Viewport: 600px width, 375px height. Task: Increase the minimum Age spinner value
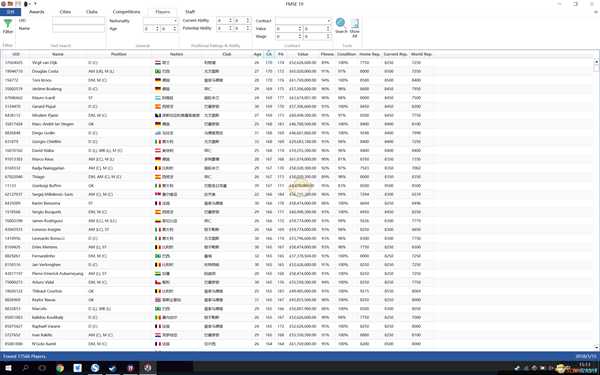(x=157, y=27)
